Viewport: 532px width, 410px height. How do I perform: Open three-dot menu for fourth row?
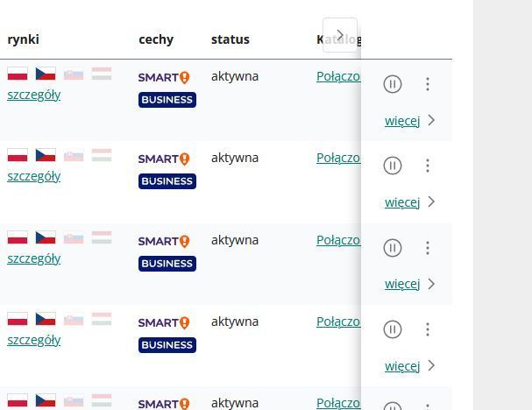[x=428, y=329]
